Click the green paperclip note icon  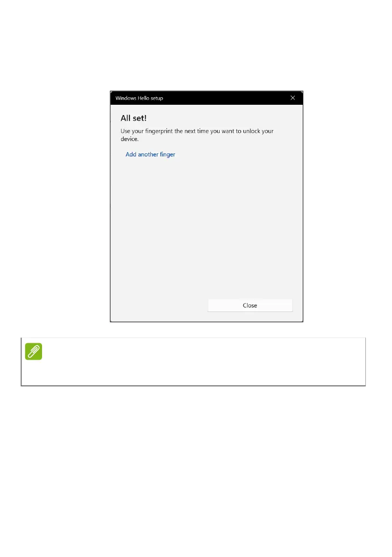[34, 351]
